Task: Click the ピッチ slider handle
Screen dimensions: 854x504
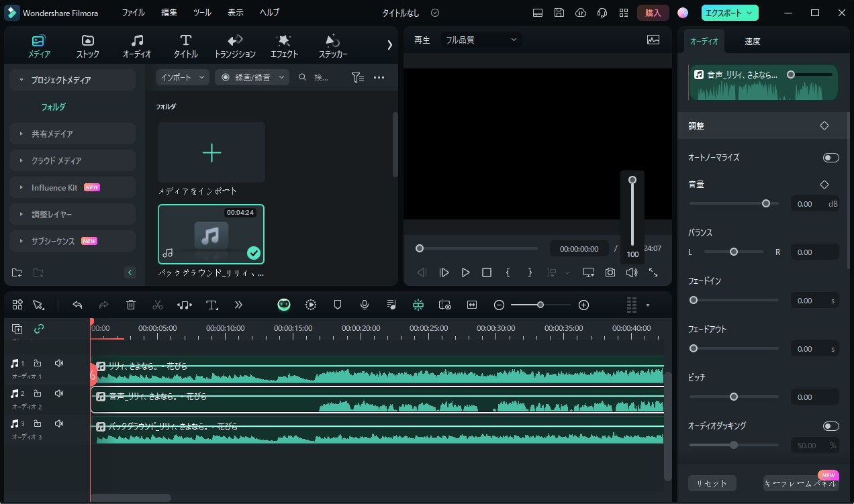Action: [734, 397]
